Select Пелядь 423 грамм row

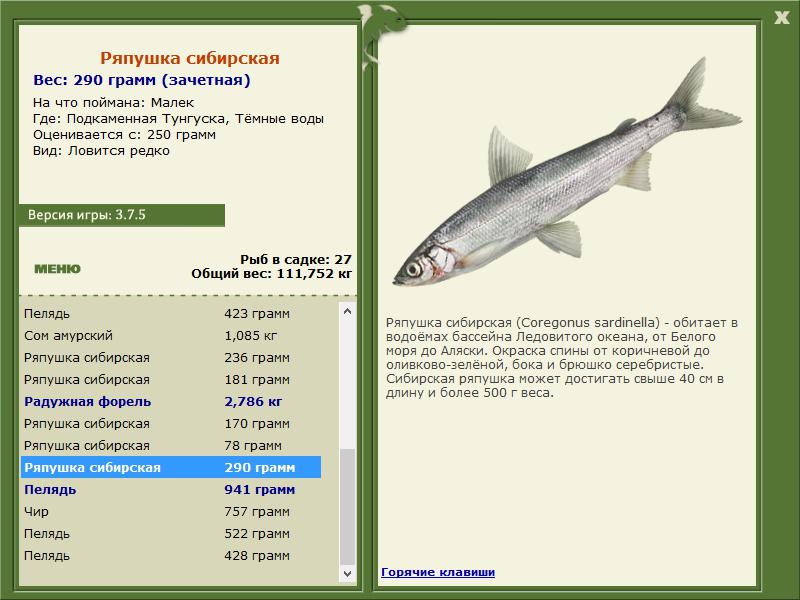(171, 314)
